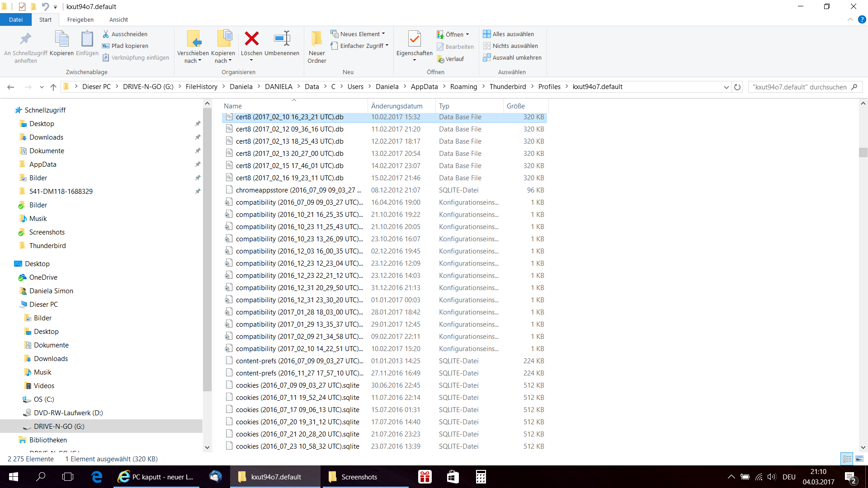The width and height of the screenshot is (868, 488).
Task: Deselect with Nichts auswählen
Action: pos(510,46)
